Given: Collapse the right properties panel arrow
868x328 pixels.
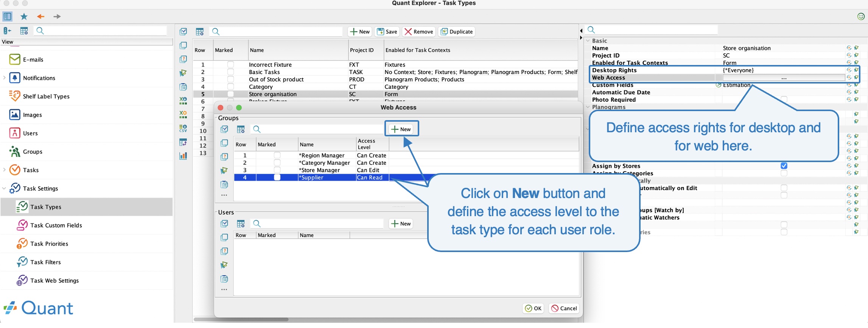Looking at the screenshot, I should 581,37.
